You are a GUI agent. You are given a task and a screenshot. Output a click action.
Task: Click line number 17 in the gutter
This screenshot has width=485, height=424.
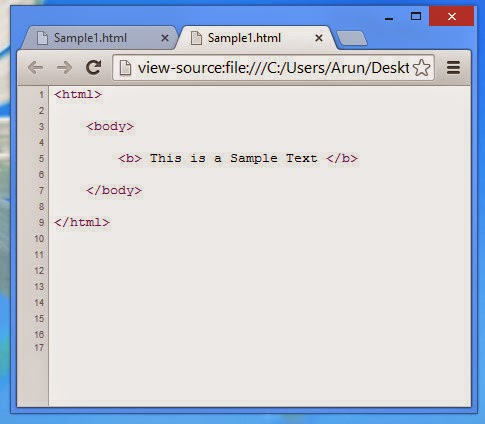coord(39,348)
